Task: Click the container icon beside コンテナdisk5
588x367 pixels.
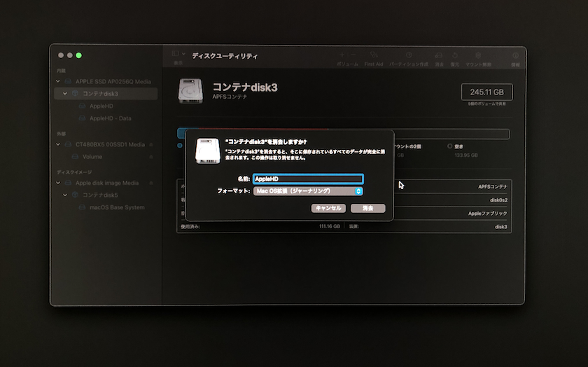Action: click(75, 195)
